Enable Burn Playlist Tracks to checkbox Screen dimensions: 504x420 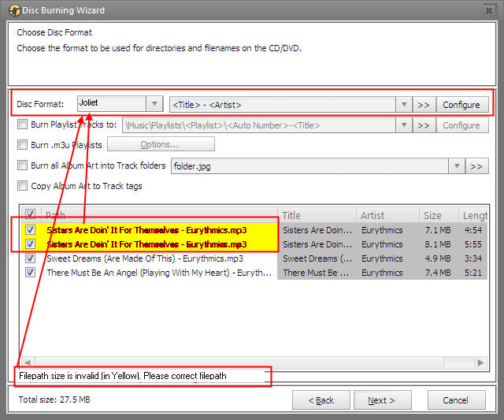pyautogui.click(x=23, y=125)
